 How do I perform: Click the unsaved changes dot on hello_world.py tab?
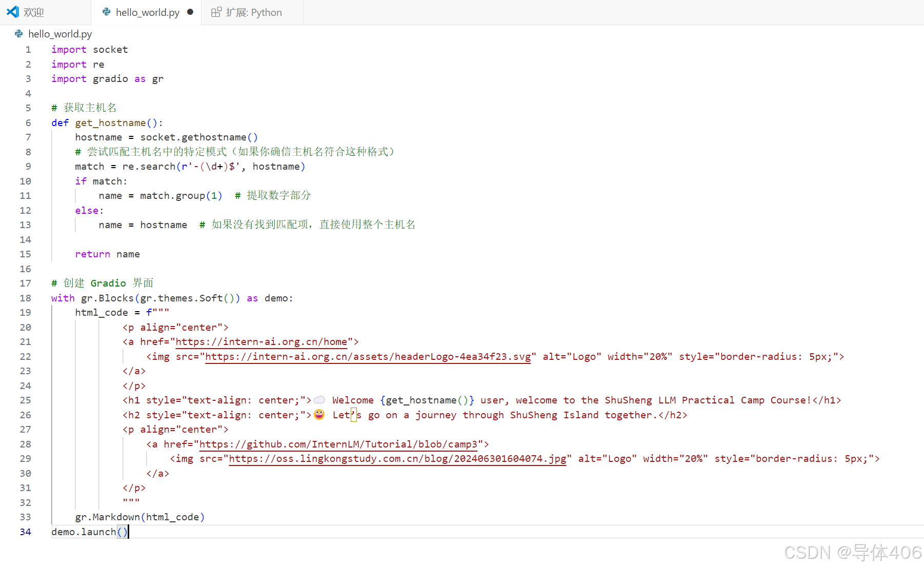[190, 12]
